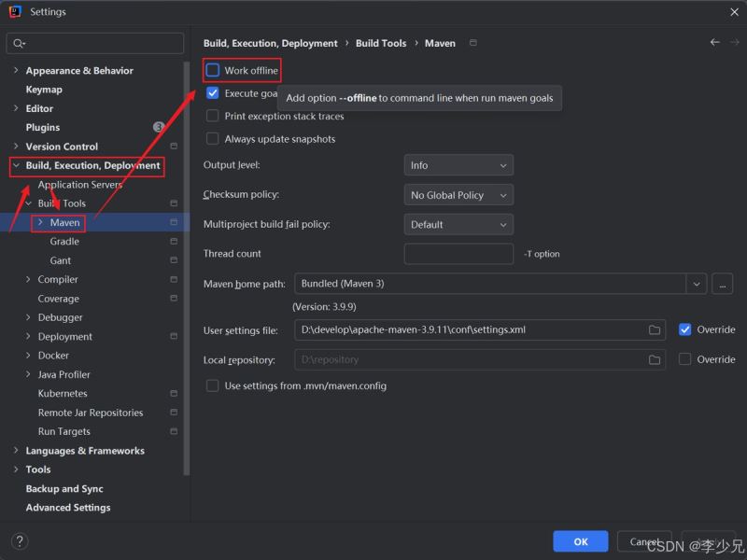Uncheck Override for User settings file
747x560 pixels.
pos(685,329)
